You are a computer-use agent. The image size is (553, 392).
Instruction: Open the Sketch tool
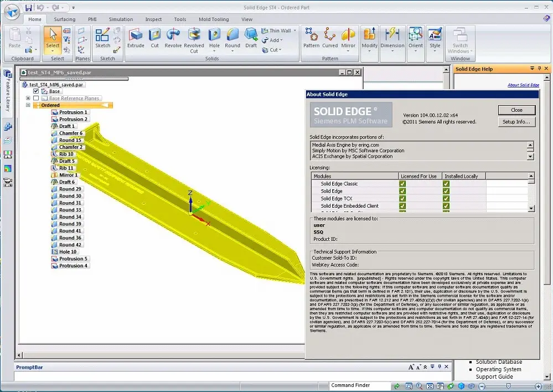[x=102, y=38]
